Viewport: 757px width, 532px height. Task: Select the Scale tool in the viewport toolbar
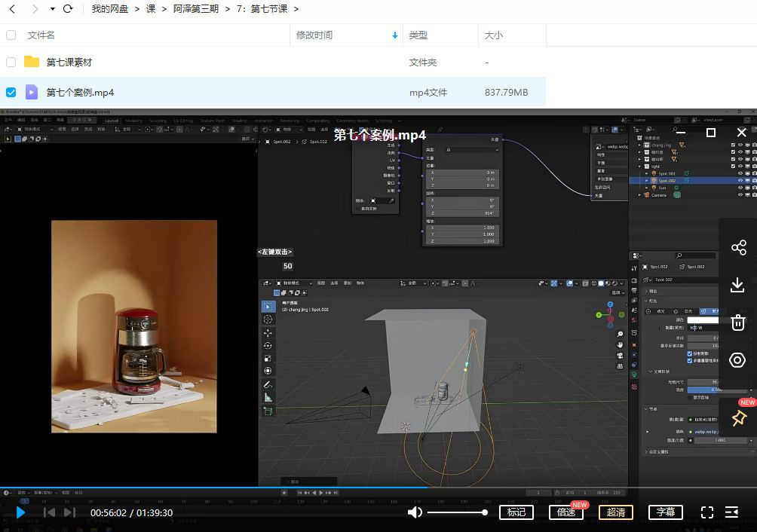pyautogui.click(x=268, y=358)
